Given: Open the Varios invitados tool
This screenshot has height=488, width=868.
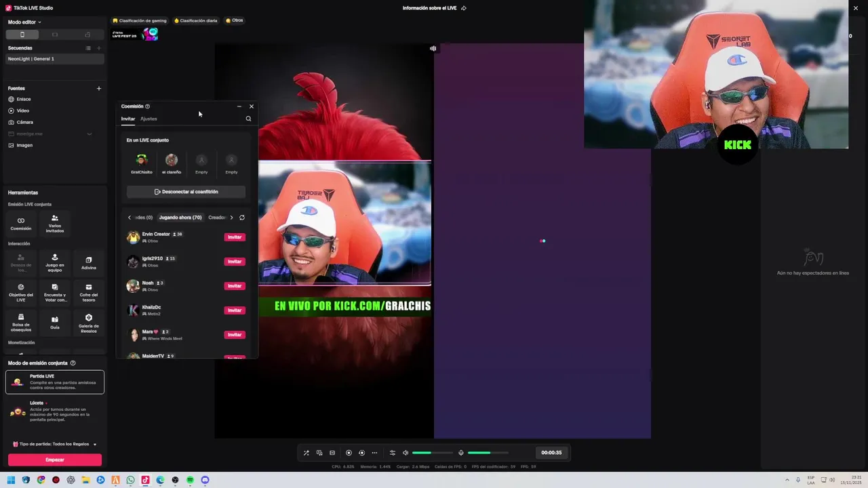Looking at the screenshot, I should tap(55, 223).
